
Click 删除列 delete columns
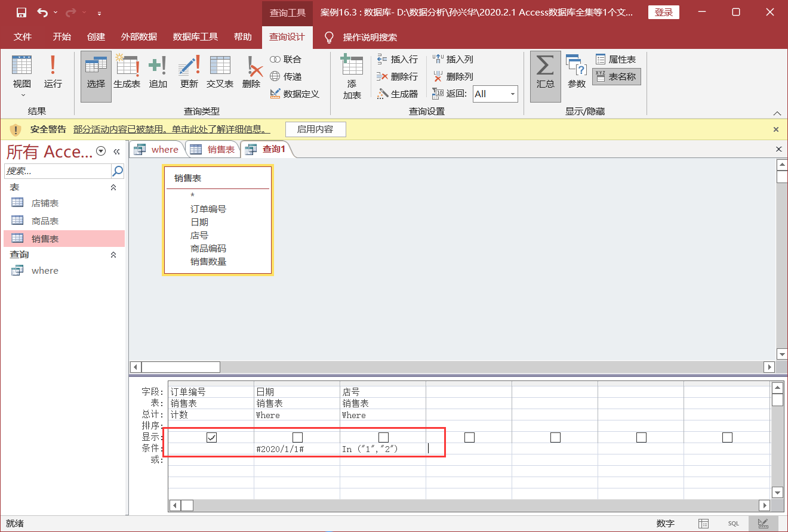tap(453, 76)
